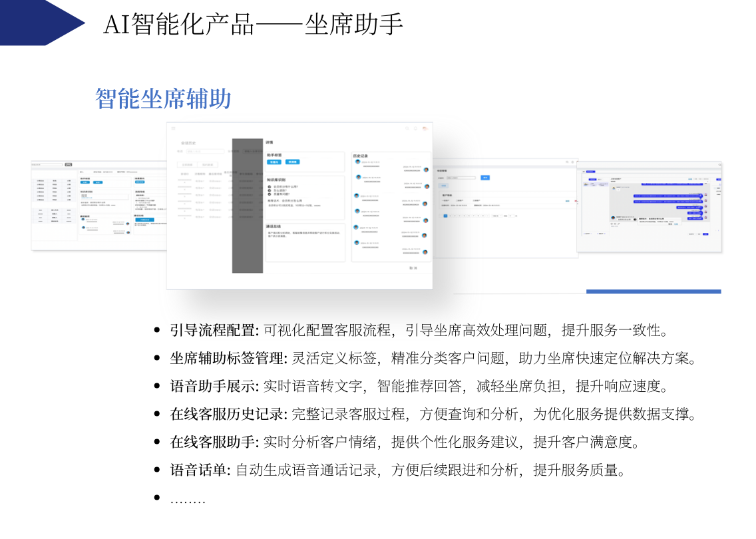Click the blue search button in 标签管理 screenshot
The height and width of the screenshot is (539, 756).
click(x=486, y=178)
